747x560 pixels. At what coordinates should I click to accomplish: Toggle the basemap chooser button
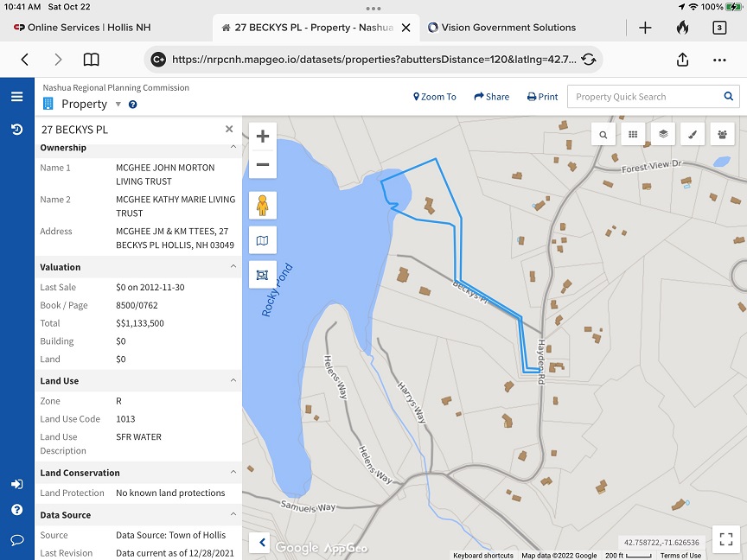point(263,240)
